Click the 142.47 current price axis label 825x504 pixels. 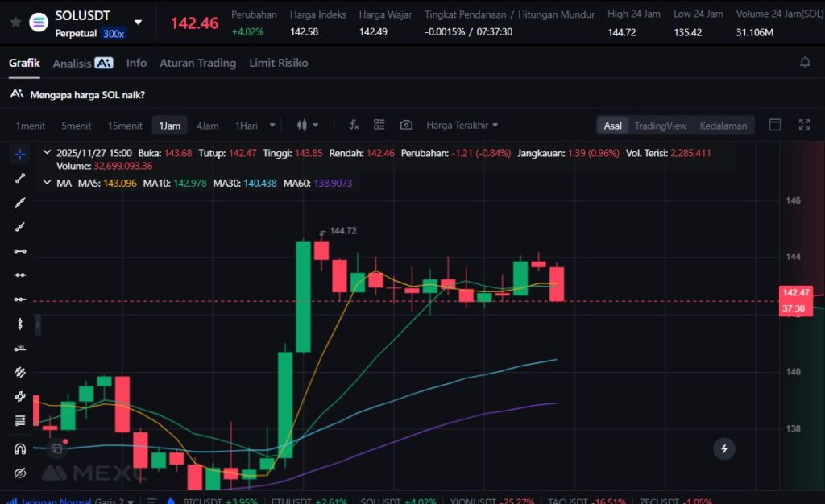(x=794, y=293)
